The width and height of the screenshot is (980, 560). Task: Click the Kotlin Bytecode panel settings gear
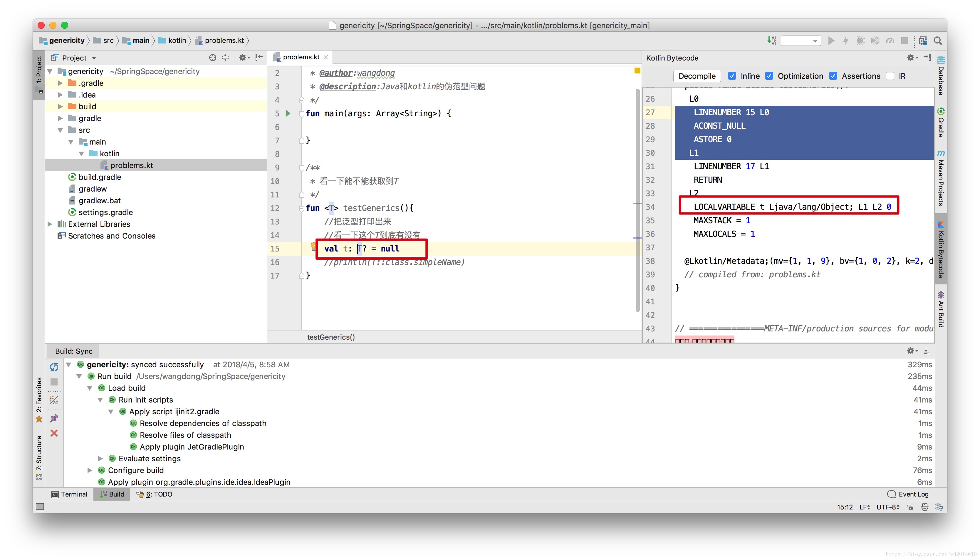pos(910,58)
